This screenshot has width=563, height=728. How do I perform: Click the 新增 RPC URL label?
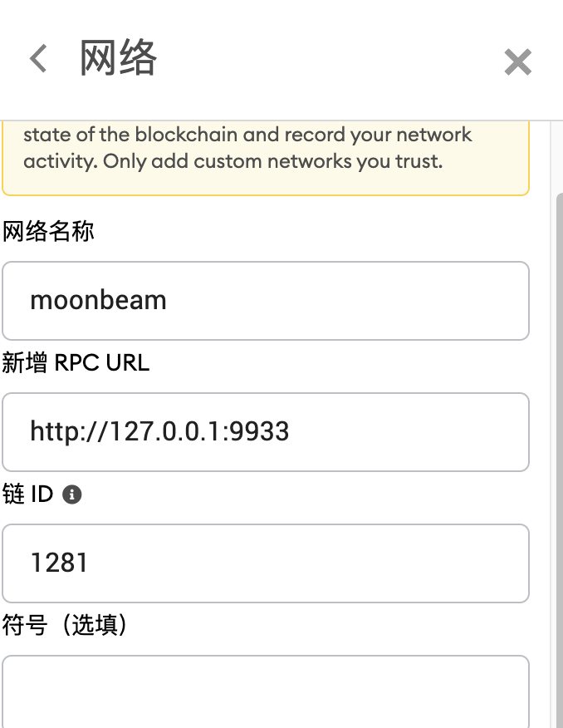point(76,363)
